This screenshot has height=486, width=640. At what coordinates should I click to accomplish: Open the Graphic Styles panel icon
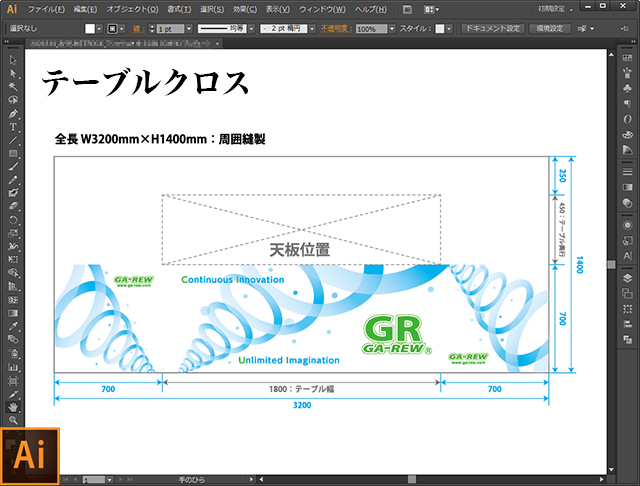tap(627, 241)
